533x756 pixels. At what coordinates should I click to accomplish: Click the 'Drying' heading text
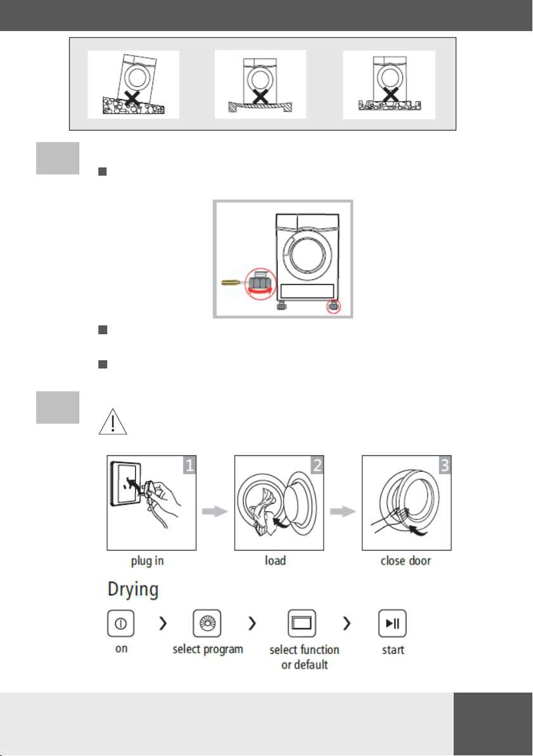(133, 589)
